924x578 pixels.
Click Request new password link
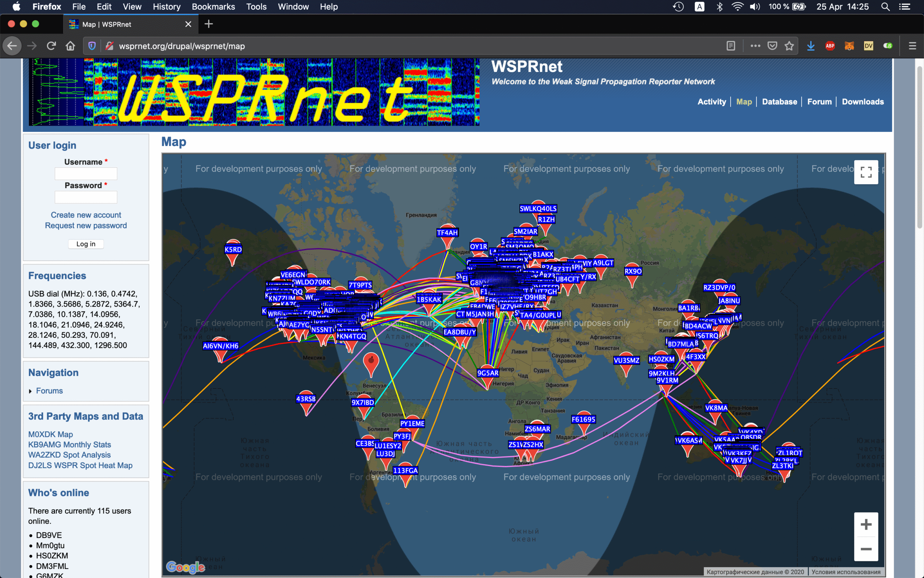[x=86, y=225]
